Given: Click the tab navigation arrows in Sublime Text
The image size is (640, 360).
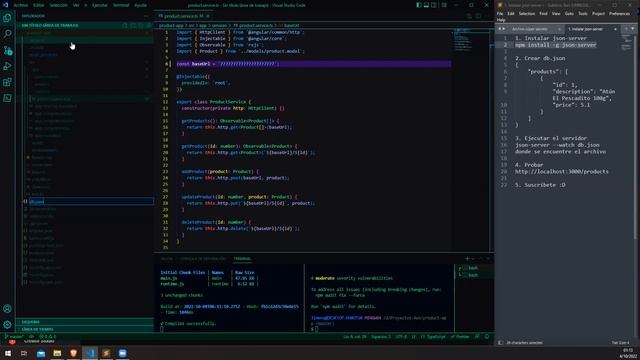Looking at the screenshot, I should pos(502,29).
